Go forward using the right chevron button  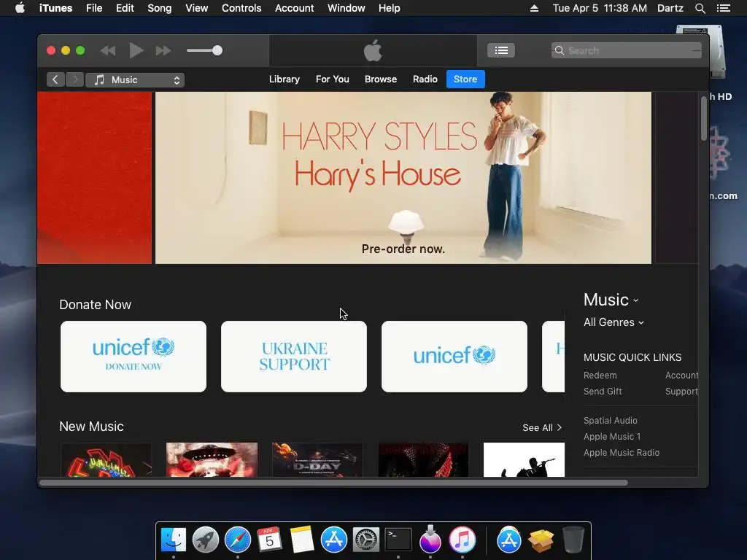pos(74,79)
